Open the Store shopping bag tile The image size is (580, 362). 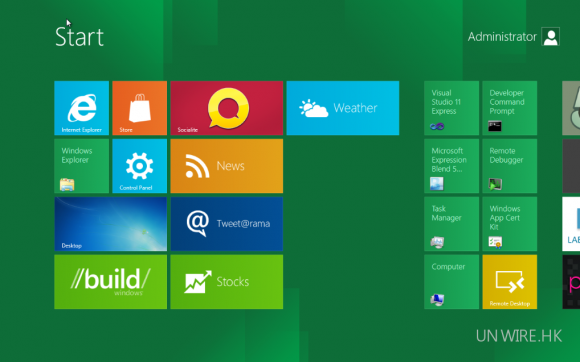(139, 108)
